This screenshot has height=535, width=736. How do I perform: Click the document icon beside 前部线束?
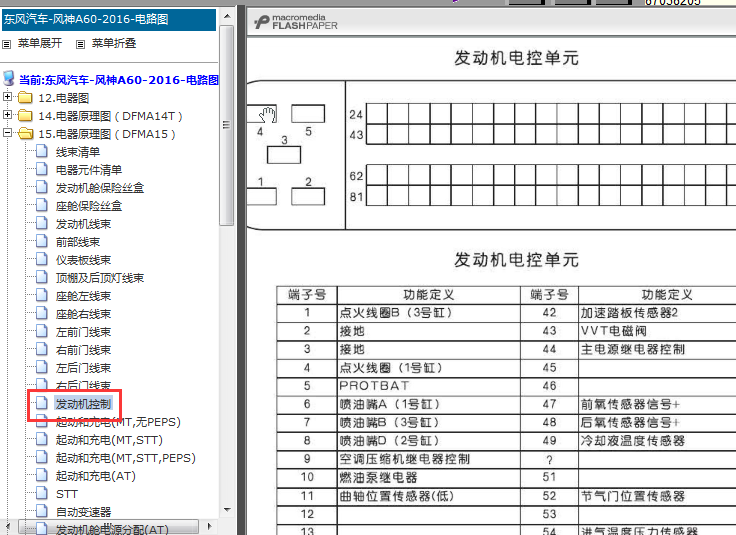(x=42, y=241)
